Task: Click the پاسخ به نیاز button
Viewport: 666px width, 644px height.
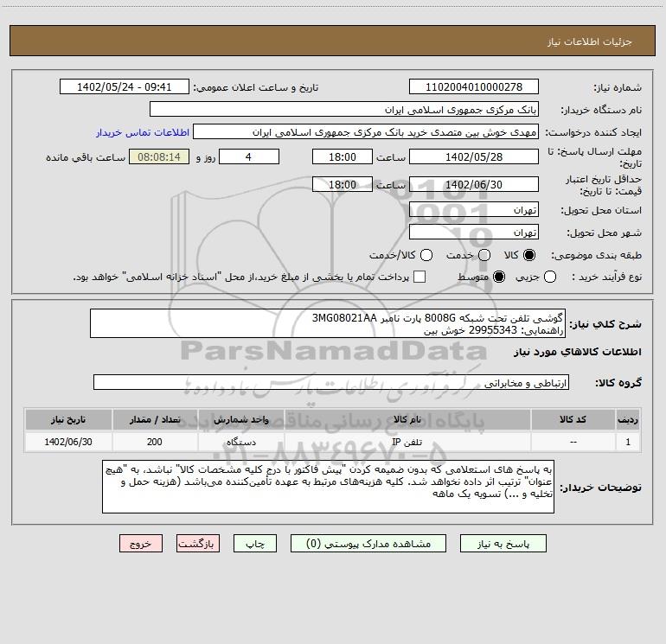Action: tap(503, 544)
